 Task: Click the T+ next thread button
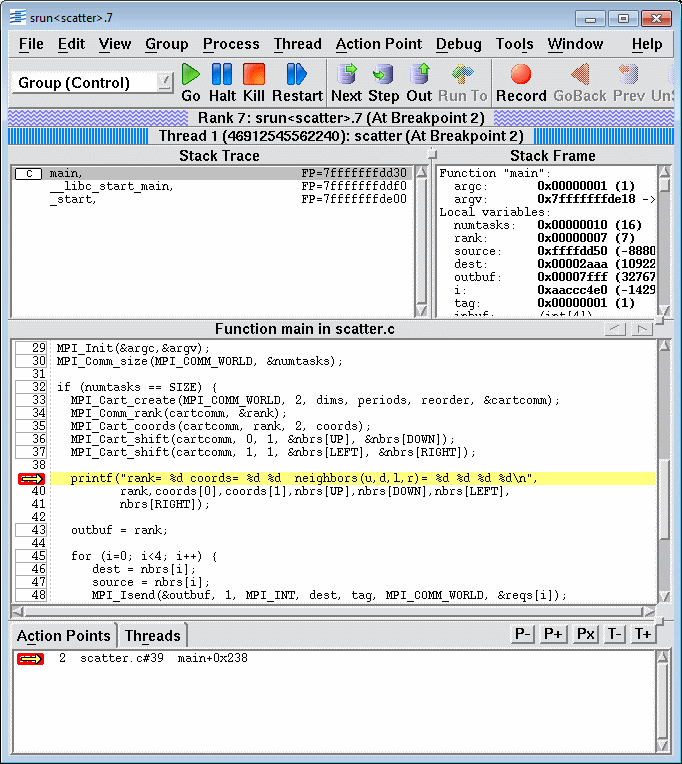[643, 634]
